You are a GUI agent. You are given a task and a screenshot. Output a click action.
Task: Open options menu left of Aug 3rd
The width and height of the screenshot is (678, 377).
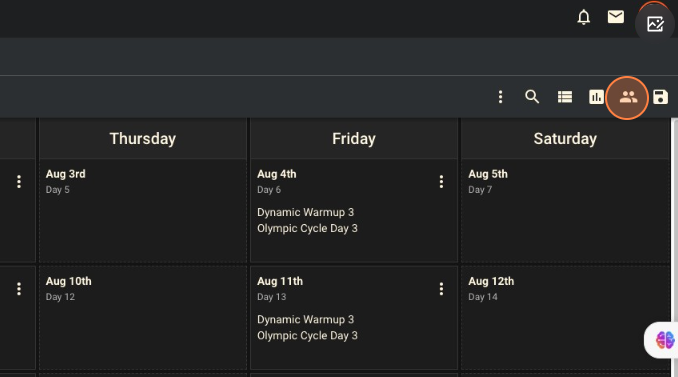pos(19,181)
